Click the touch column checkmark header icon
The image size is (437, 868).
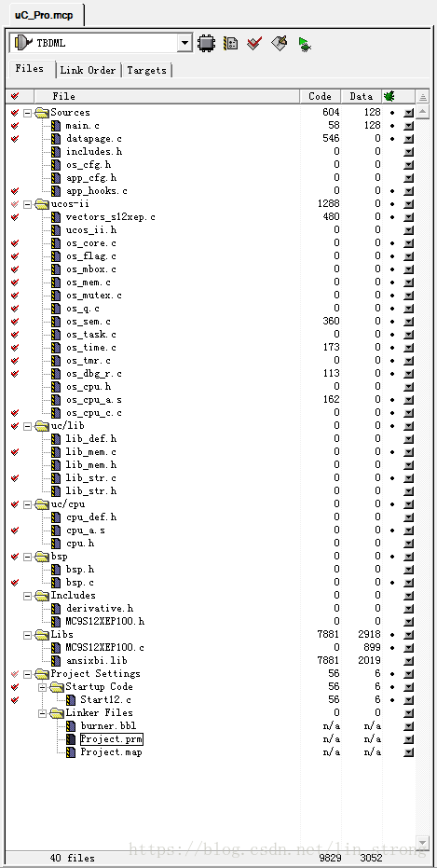click(x=15, y=96)
